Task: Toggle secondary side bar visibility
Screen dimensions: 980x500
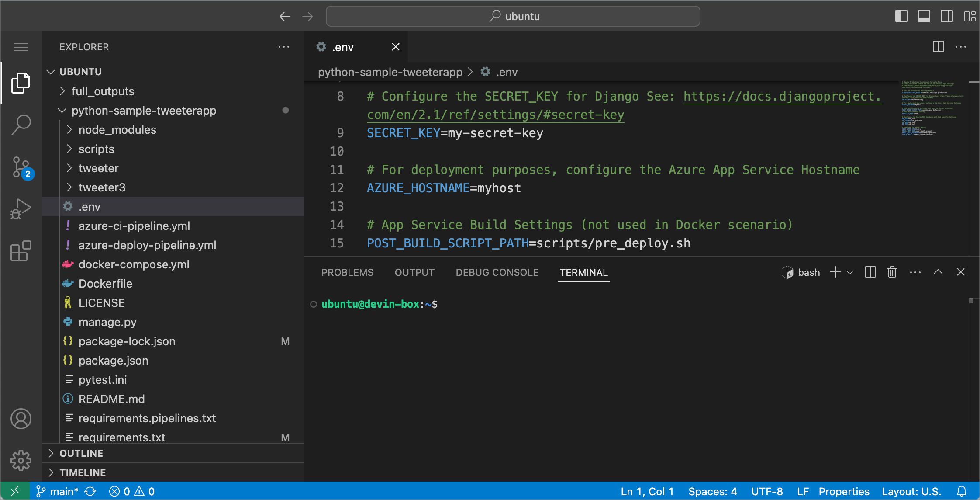Action: 946,16
